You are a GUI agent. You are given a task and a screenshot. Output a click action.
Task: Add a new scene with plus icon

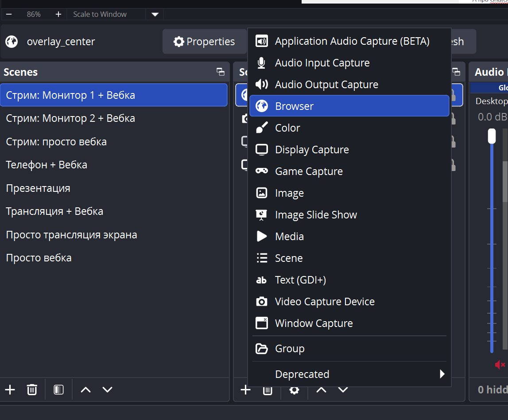coord(10,390)
